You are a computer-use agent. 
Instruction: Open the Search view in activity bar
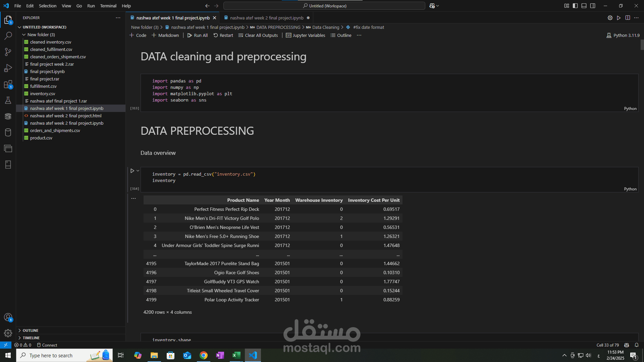8,36
